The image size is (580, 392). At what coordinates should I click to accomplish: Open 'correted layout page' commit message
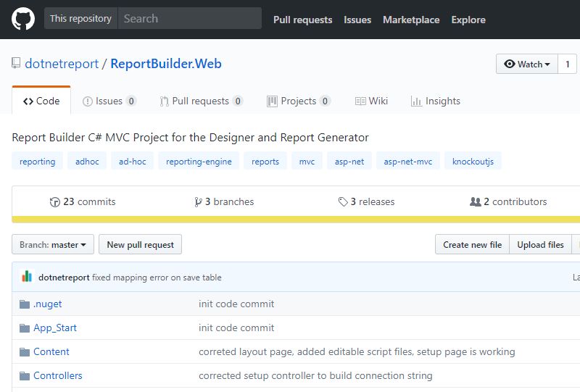357,351
